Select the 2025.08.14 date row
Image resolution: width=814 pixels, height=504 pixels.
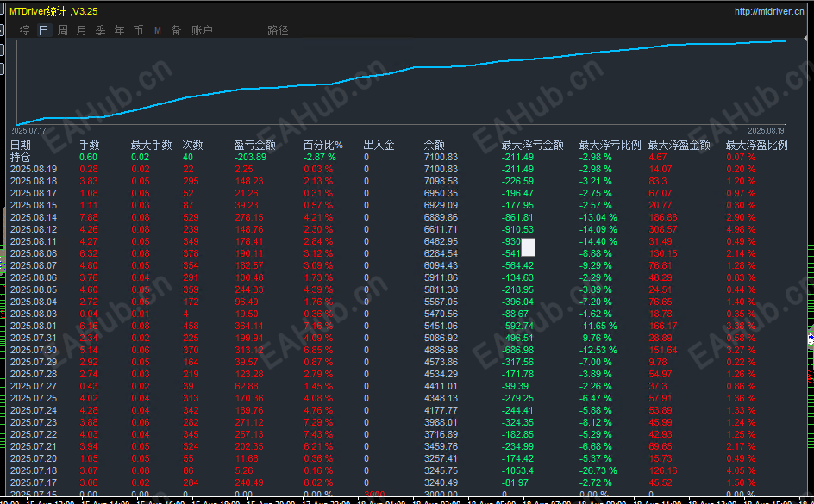[x=399, y=217]
